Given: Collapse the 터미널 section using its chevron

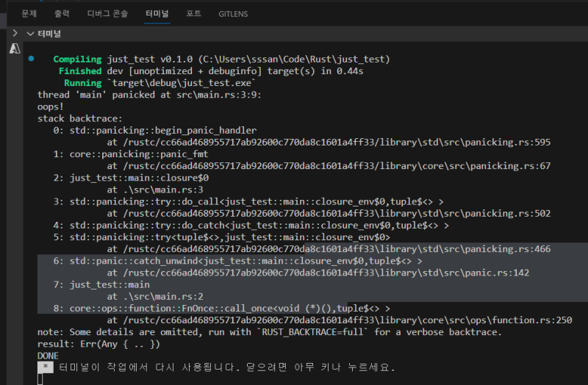Looking at the screenshot, I should (29, 33).
